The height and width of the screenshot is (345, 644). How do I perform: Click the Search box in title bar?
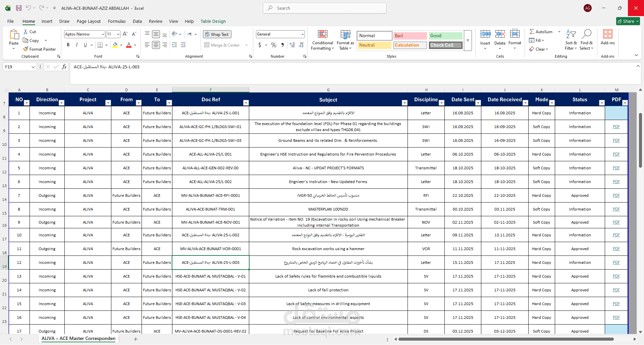(325, 8)
